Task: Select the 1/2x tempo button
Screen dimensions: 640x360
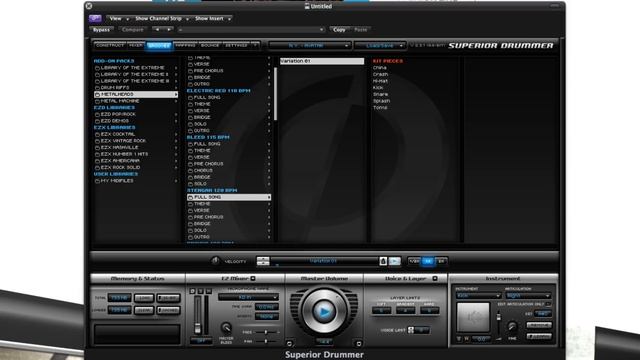Action: pyautogui.click(x=414, y=261)
